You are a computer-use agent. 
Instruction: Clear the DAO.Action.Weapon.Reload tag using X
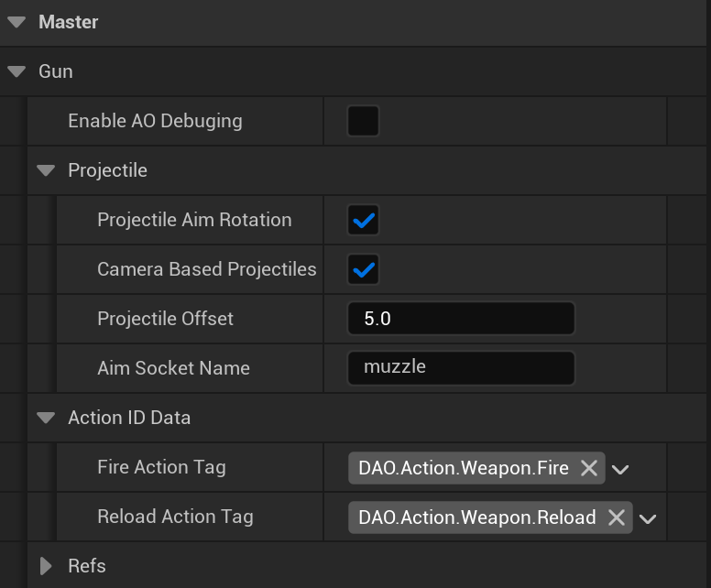tap(617, 518)
